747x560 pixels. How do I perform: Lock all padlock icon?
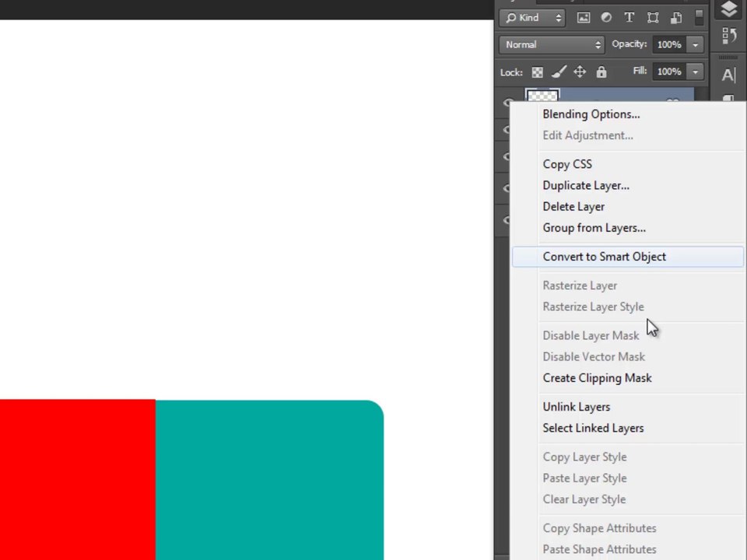601,72
